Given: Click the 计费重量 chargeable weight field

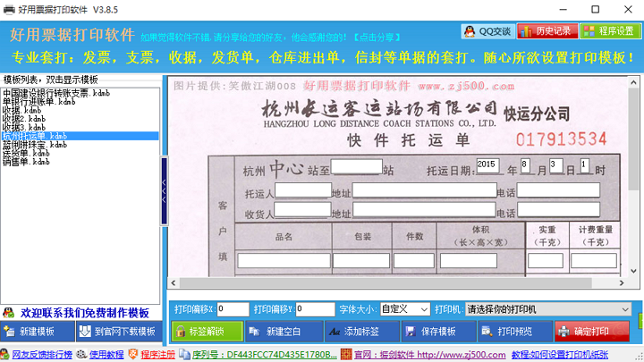Looking at the screenshot, I should pyautogui.click(x=594, y=261).
